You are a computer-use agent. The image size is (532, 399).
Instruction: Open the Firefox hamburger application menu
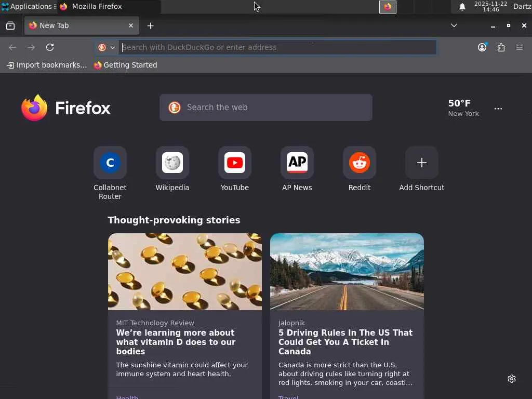tap(520, 47)
